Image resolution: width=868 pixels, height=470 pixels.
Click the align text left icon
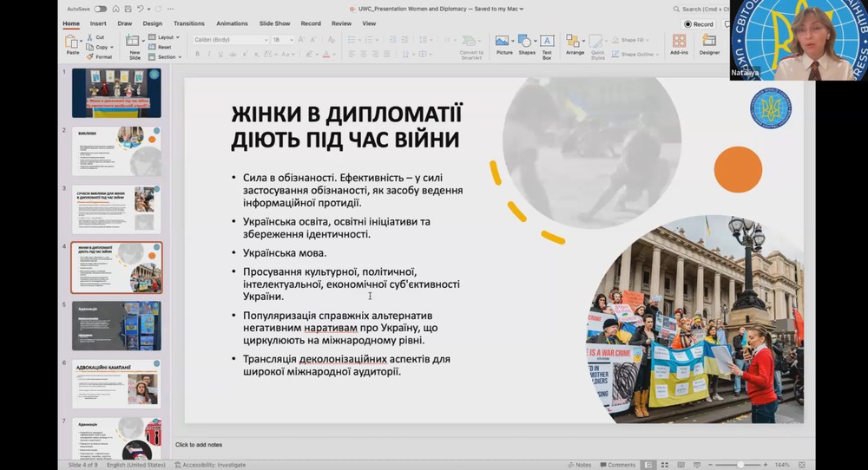(x=352, y=54)
